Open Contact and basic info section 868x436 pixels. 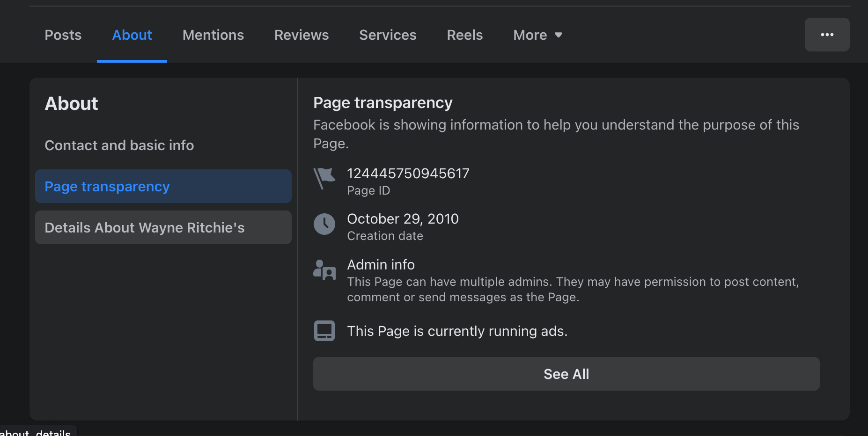[119, 145]
